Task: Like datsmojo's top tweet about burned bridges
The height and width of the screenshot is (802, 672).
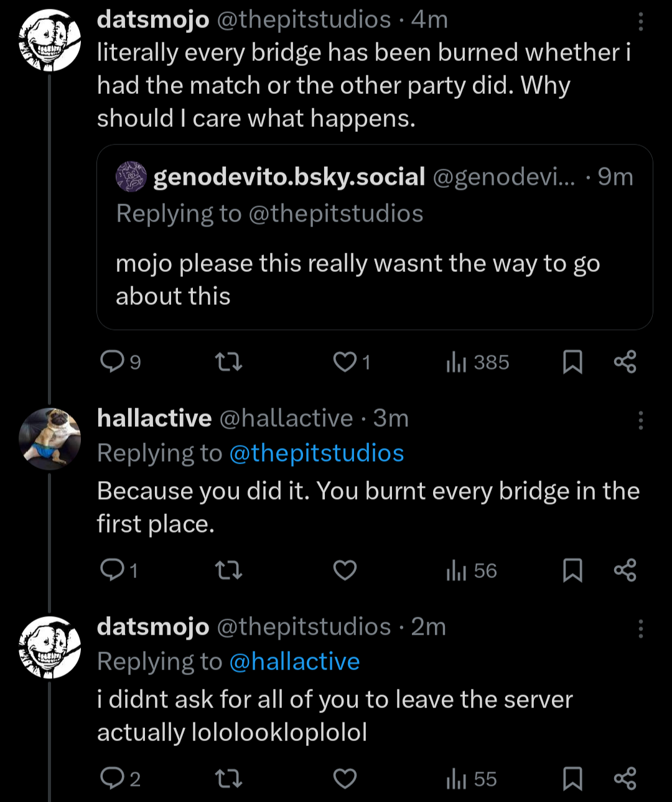Action: tap(345, 361)
